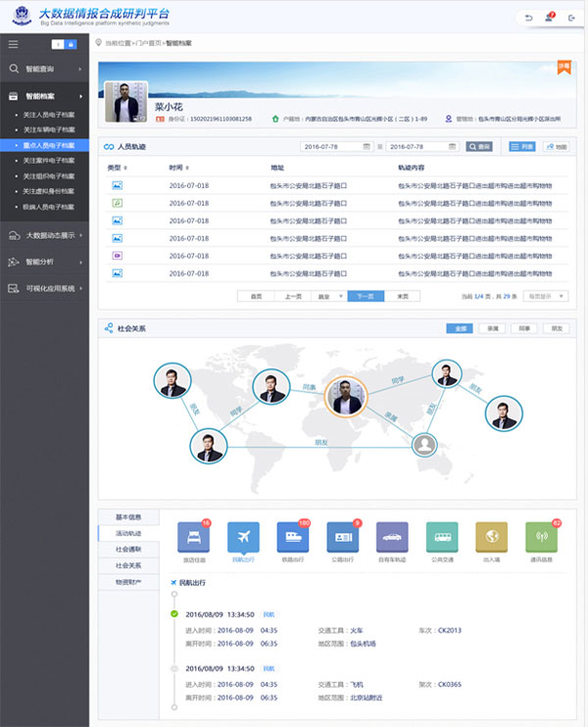Switch to 地图 map view
The width and height of the screenshot is (588, 727).
pyautogui.click(x=555, y=147)
